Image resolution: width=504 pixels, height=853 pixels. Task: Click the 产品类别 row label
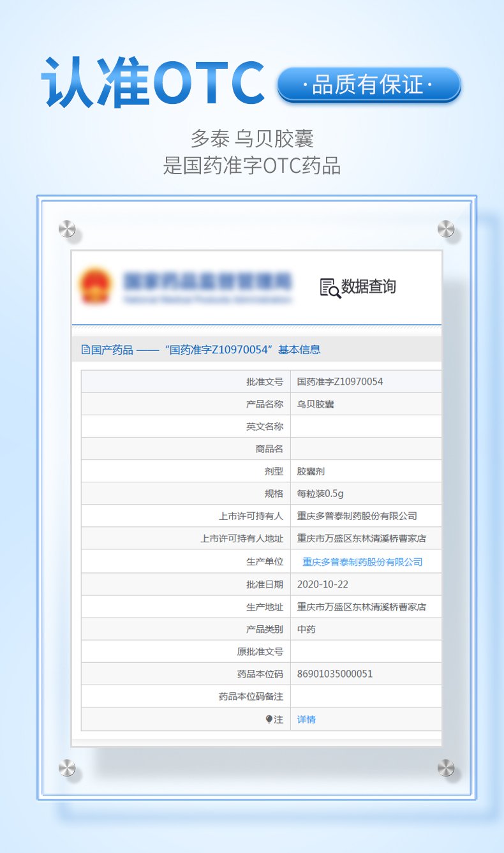[x=265, y=629]
